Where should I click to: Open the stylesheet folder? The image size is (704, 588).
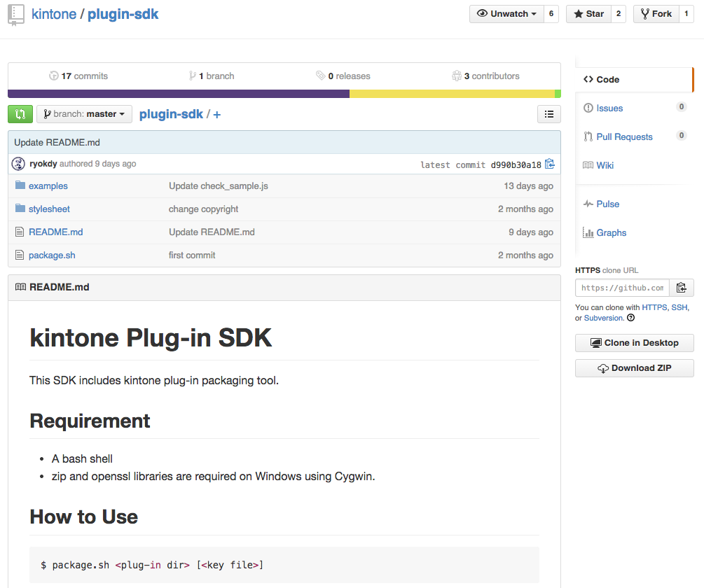click(x=50, y=209)
